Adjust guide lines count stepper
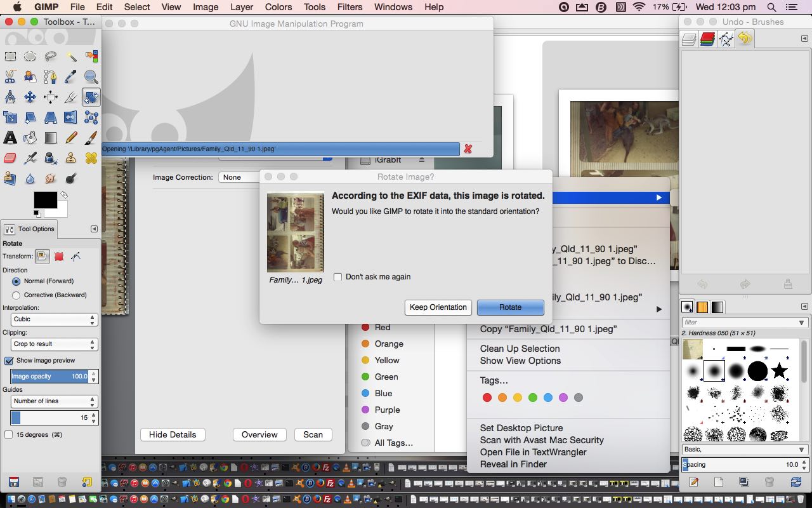Viewport: 812px width, 508px height. 93,418
